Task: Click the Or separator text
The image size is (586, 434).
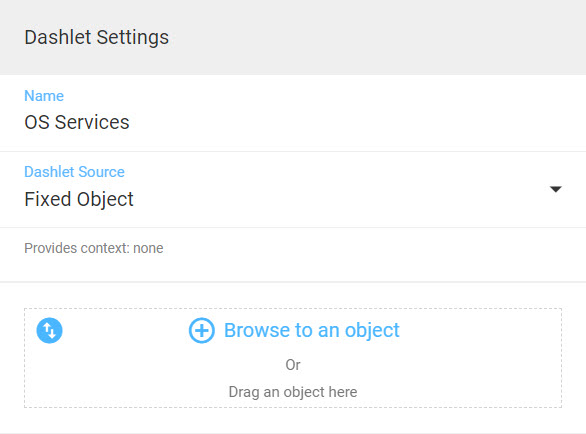Action: click(x=293, y=365)
